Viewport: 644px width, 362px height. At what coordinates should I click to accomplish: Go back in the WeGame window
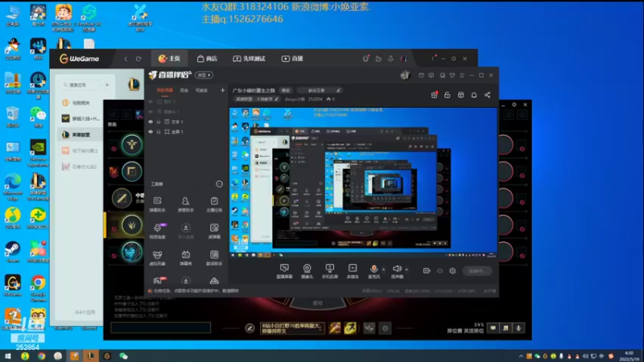point(126,59)
